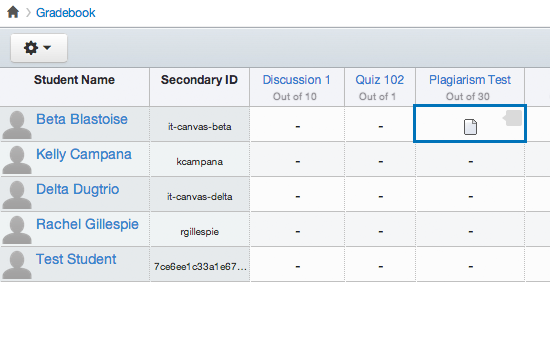The image size is (550, 360).
Task: Click Beta Blastoise avatar icon
Action: tap(16, 125)
